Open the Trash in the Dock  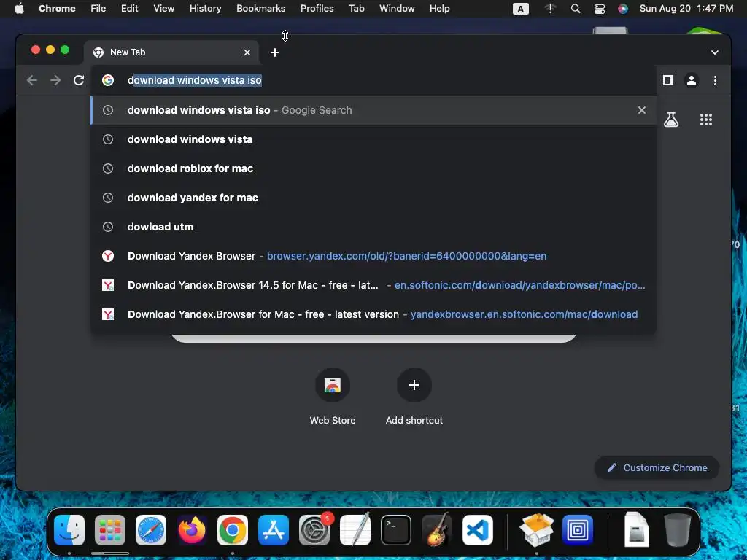(678, 529)
